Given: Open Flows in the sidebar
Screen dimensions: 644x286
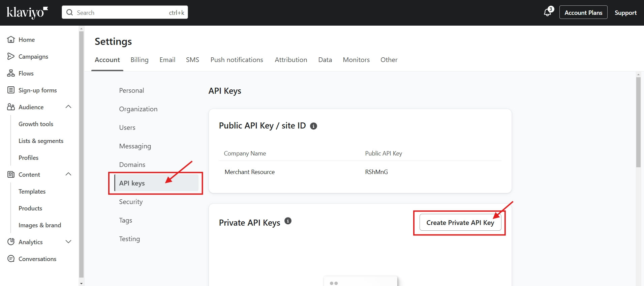Looking at the screenshot, I should pos(26,73).
